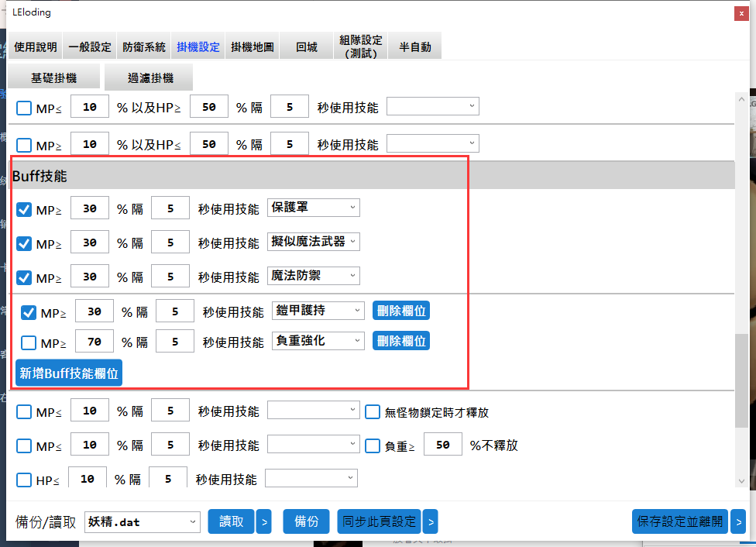Click 同步此頁設定 button
The height and width of the screenshot is (547, 756).
379,521
